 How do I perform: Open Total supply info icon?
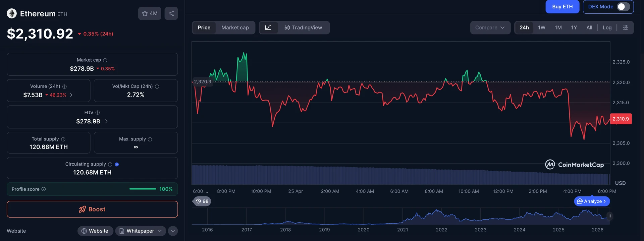click(63, 139)
